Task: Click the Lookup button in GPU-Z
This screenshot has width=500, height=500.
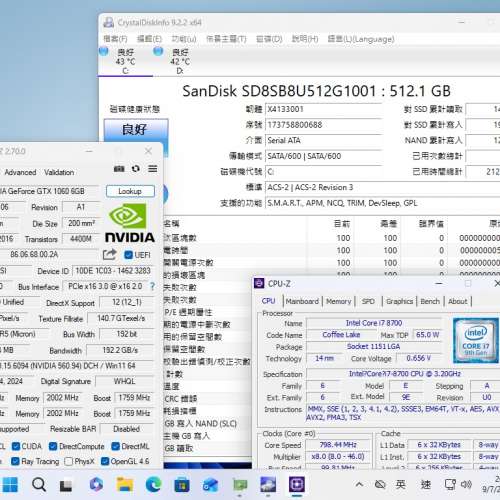Action: click(x=130, y=191)
